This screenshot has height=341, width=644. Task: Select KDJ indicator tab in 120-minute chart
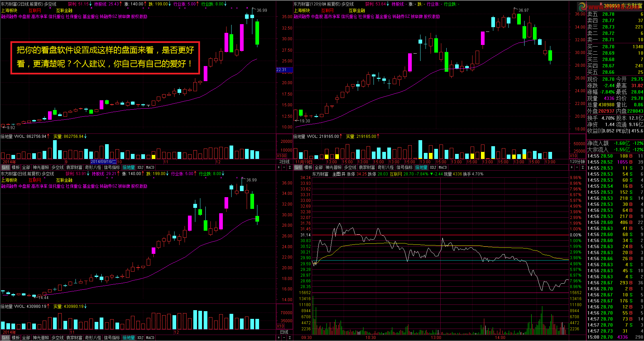click(x=433, y=167)
